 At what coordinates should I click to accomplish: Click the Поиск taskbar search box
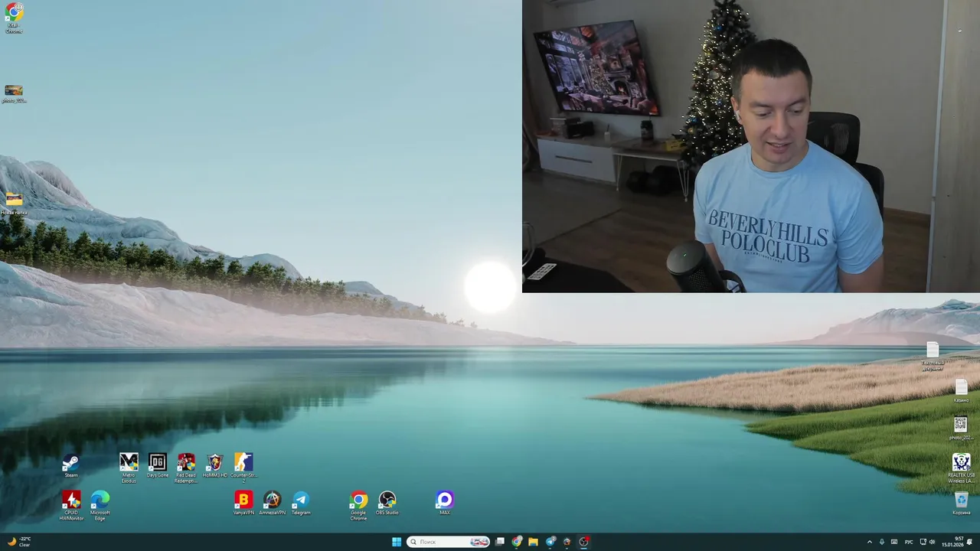tap(449, 542)
